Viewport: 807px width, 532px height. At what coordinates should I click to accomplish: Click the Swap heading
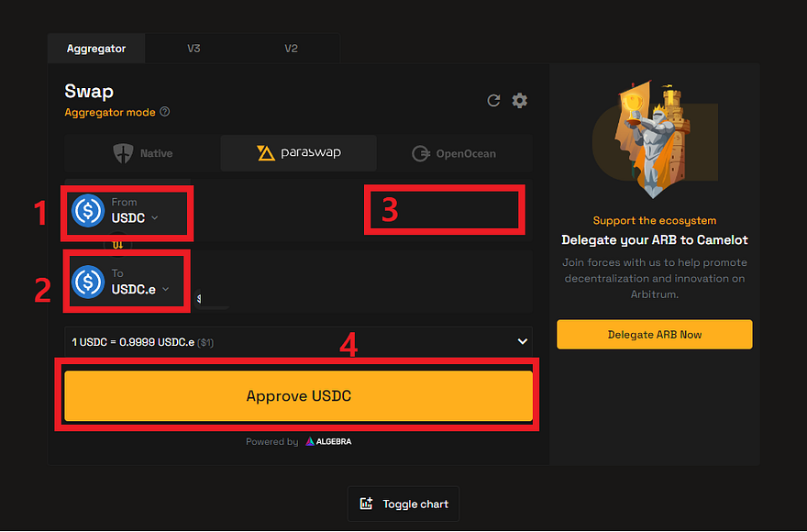(x=89, y=91)
